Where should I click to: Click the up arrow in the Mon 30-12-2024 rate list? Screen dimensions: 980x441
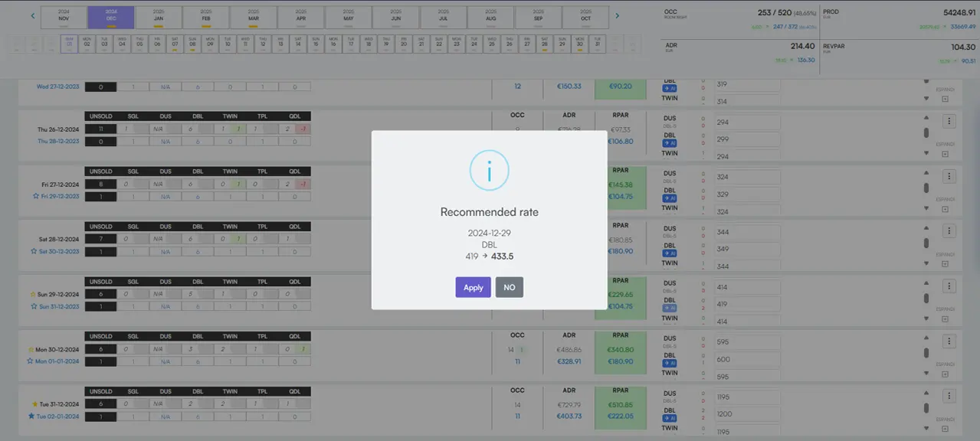[x=926, y=338]
